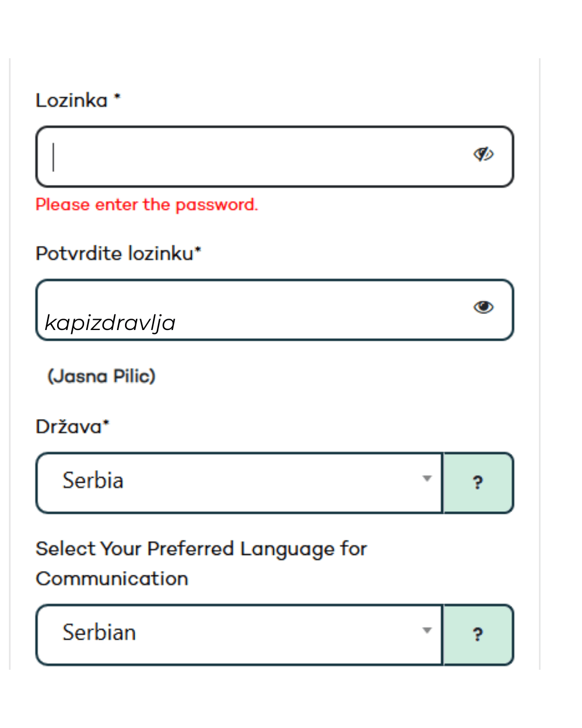Select the Serbia value in country field

(x=93, y=480)
